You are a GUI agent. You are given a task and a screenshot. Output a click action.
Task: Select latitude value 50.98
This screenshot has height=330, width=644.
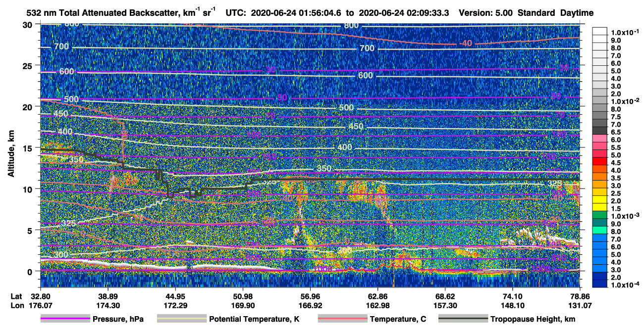click(243, 296)
